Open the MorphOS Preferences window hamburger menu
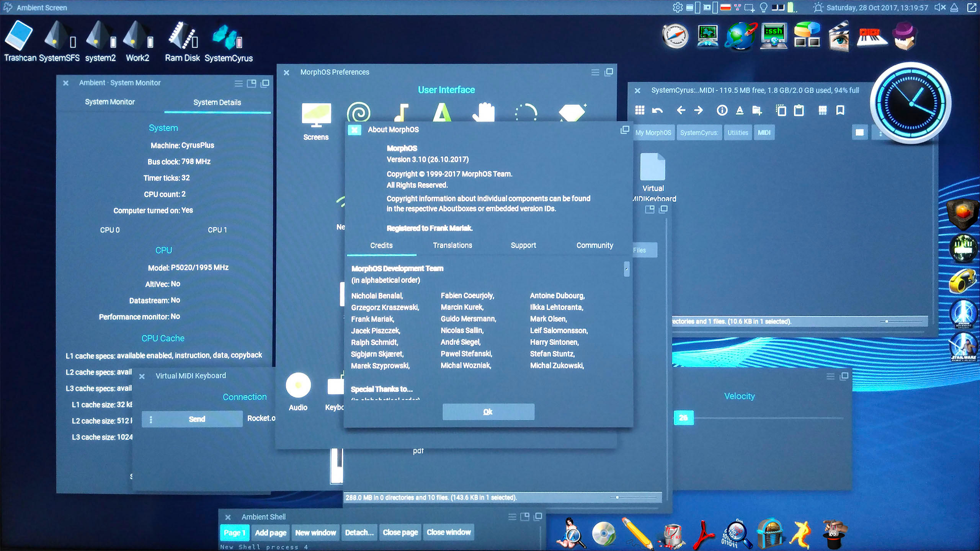Screen dimensions: 980x551 coord(595,72)
